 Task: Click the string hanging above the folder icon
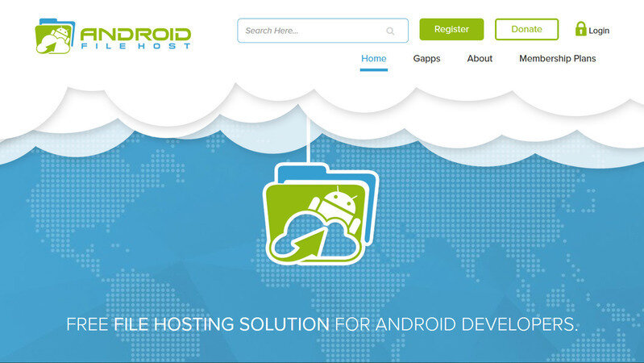coord(310,137)
